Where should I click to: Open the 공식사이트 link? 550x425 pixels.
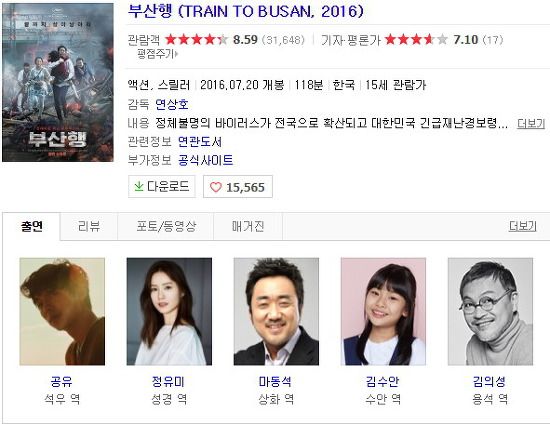[205, 161]
